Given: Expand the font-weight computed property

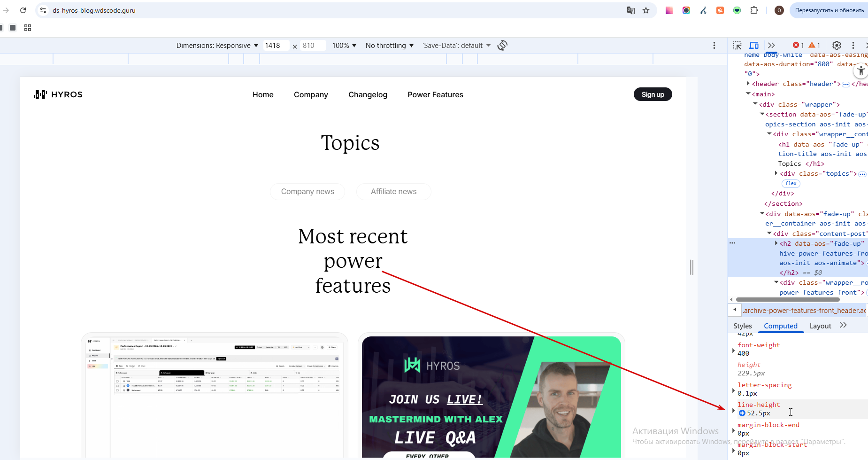Looking at the screenshot, I should click(734, 350).
